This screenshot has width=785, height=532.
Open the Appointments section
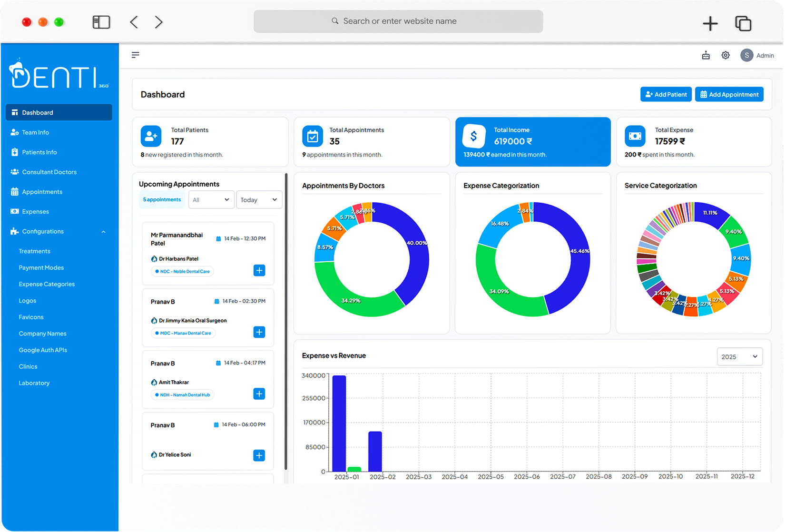coord(42,192)
